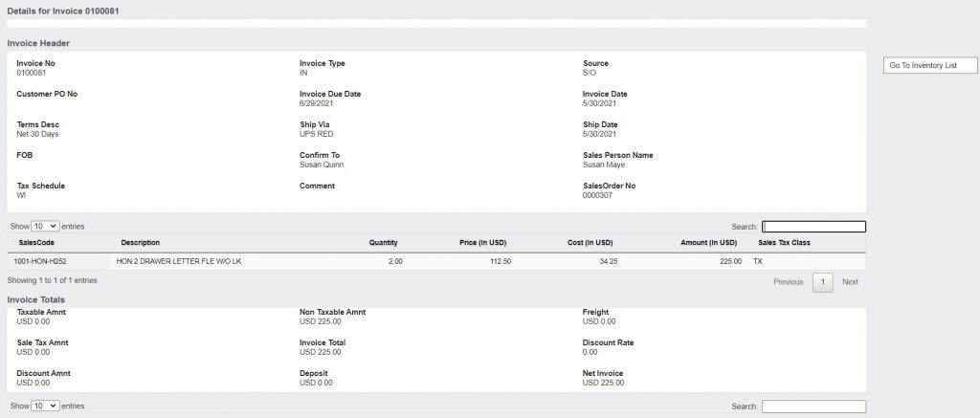
Task: Sort by Cost (In USD) header
Action: (589, 242)
